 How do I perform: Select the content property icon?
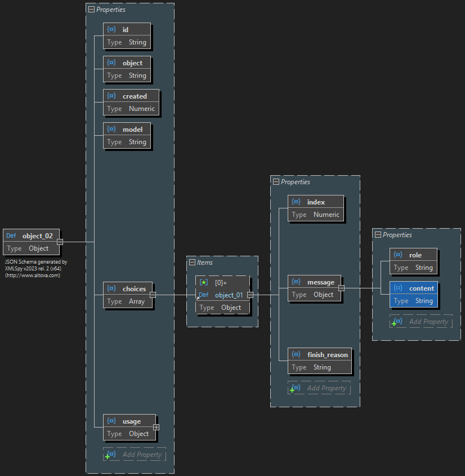click(398, 288)
